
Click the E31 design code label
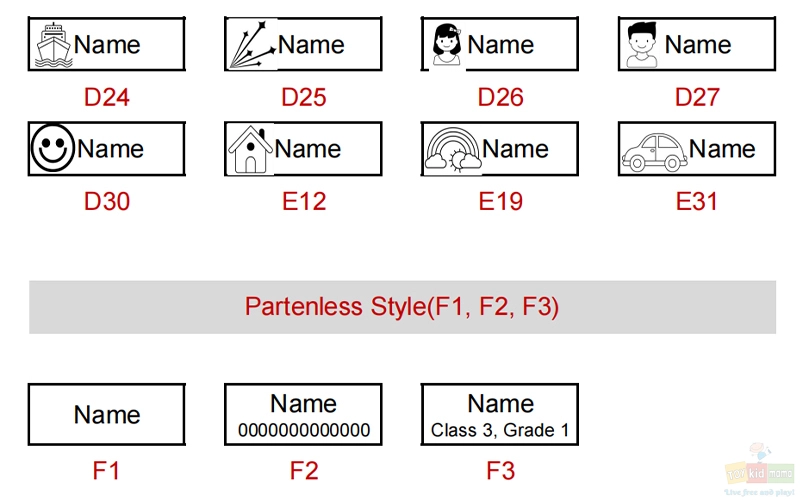pyautogui.click(x=697, y=201)
